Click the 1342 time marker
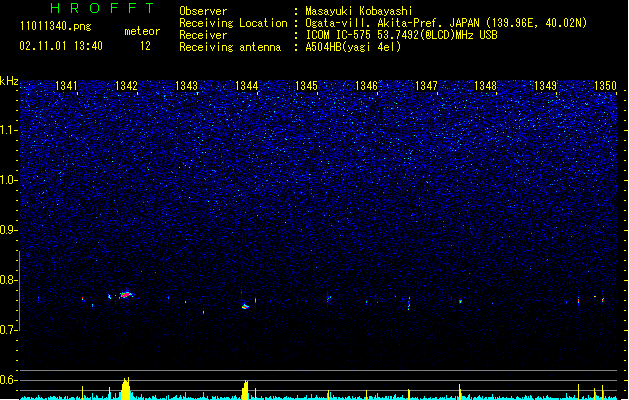Screen dimensions: 629x400 click(x=126, y=86)
